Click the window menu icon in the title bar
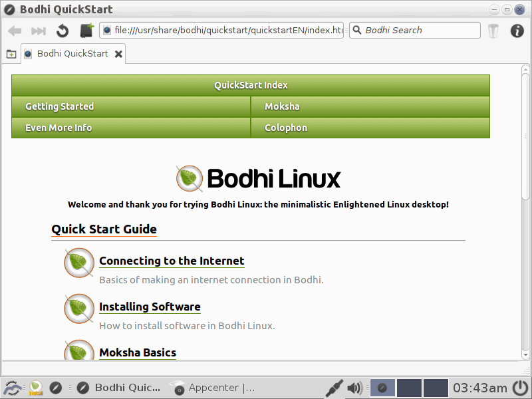Screen dimensions: 532x399 [x=9, y=9]
